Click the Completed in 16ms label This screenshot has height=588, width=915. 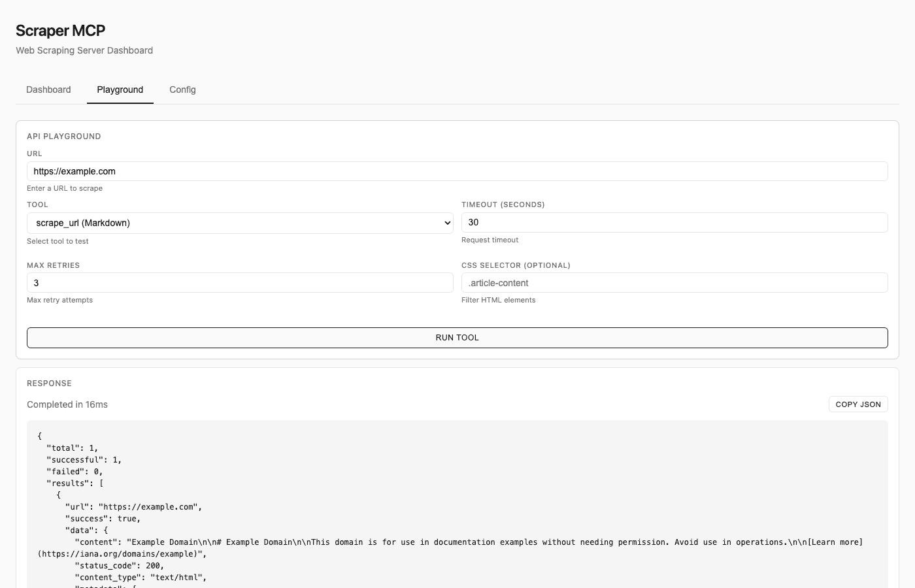[67, 404]
